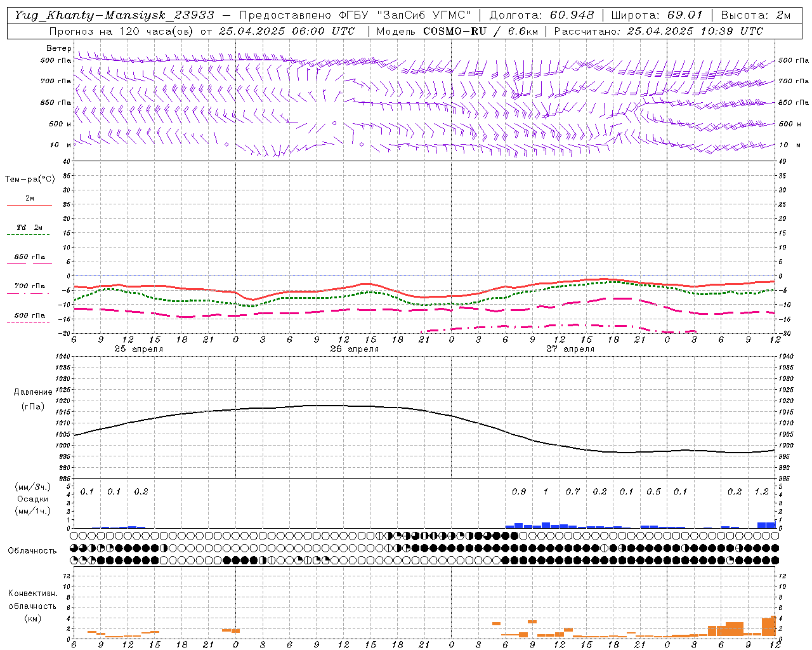Select the 27 апреля date label
The width and height of the screenshot is (812, 650).
570,349
